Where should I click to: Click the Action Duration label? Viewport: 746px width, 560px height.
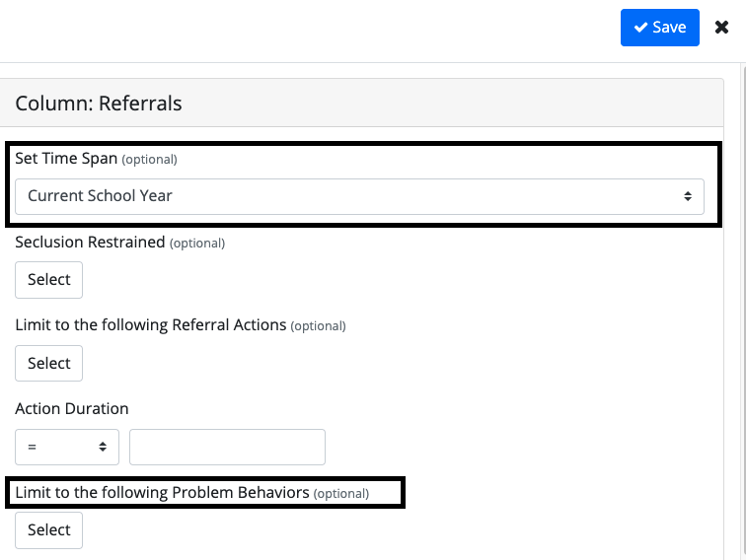72,409
